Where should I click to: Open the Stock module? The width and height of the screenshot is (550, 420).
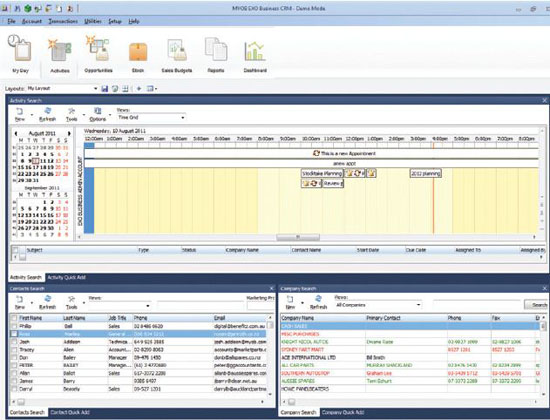coord(138,56)
